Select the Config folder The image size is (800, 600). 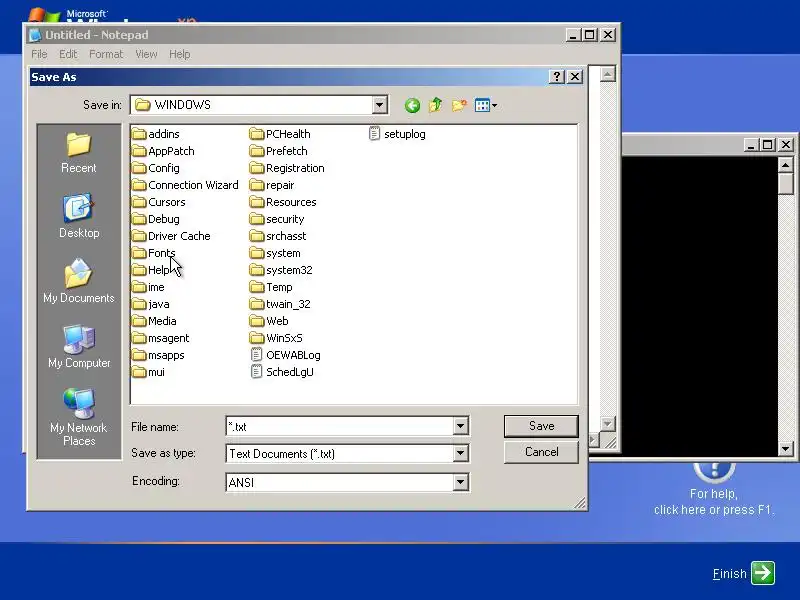click(x=156, y=168)
